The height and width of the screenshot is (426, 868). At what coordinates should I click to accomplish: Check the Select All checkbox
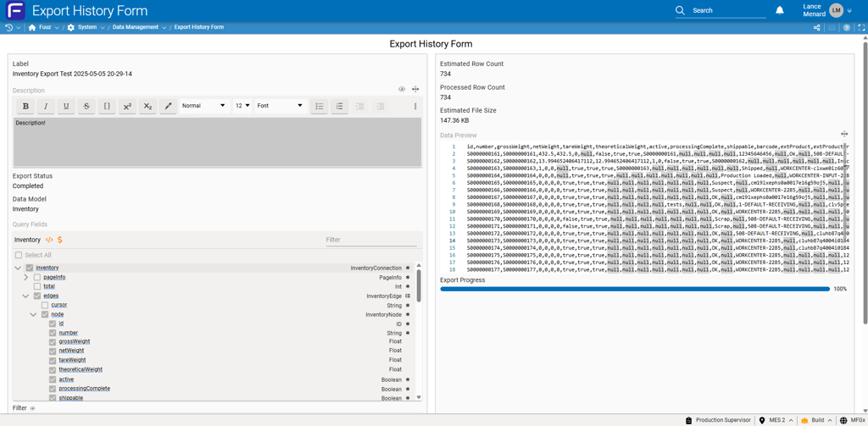click(x=19, y=255)
